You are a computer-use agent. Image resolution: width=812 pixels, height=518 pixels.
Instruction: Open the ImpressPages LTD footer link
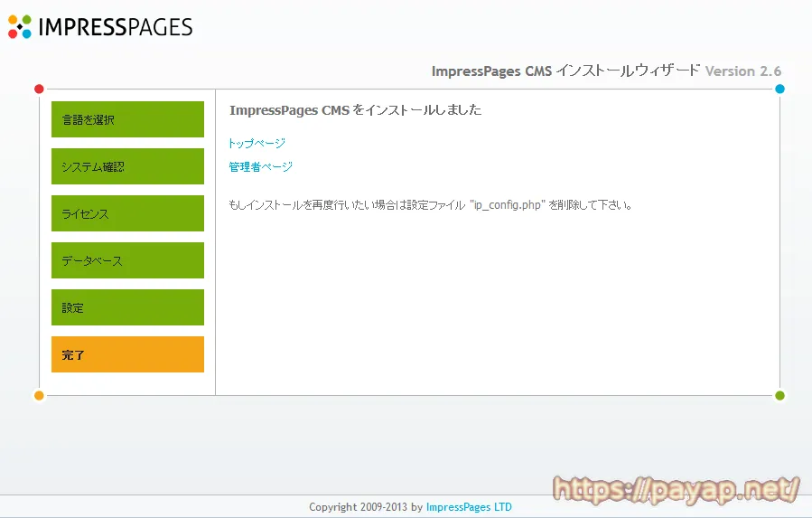tap(469, 507)
